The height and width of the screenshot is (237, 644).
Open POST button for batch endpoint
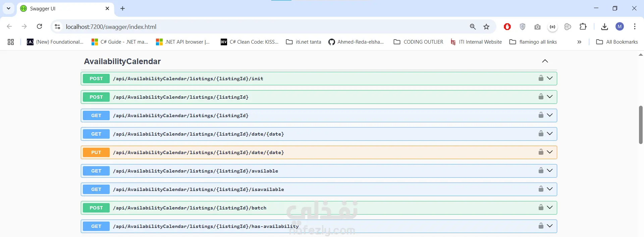96,208
